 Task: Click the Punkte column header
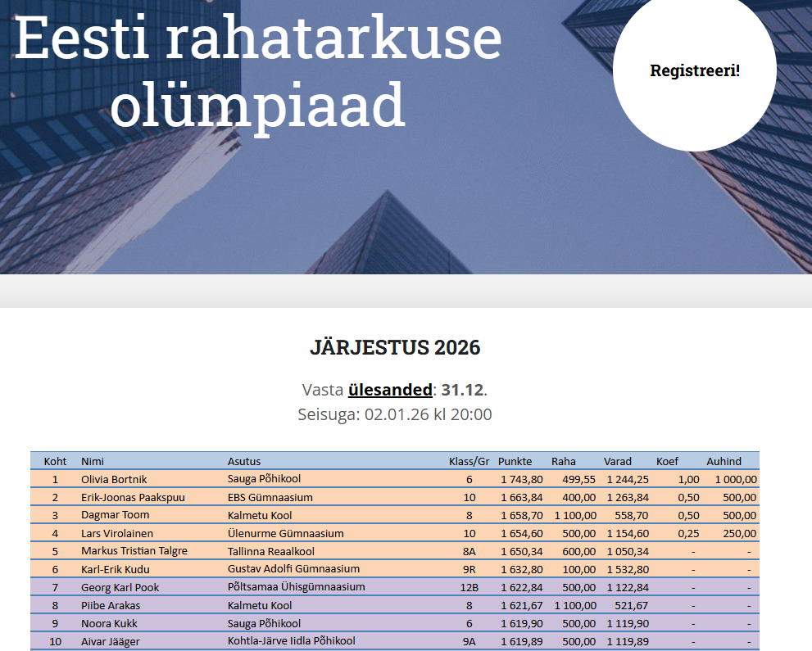coord(515,461)
